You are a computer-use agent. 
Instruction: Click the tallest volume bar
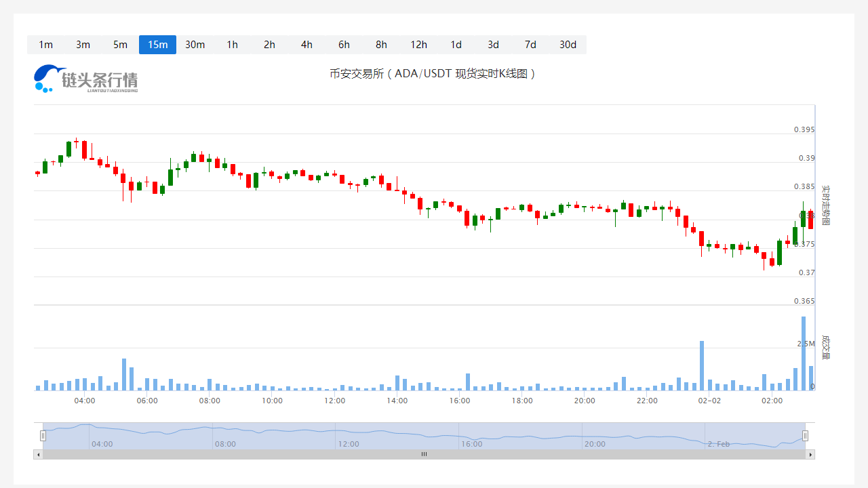pos(804,354)
